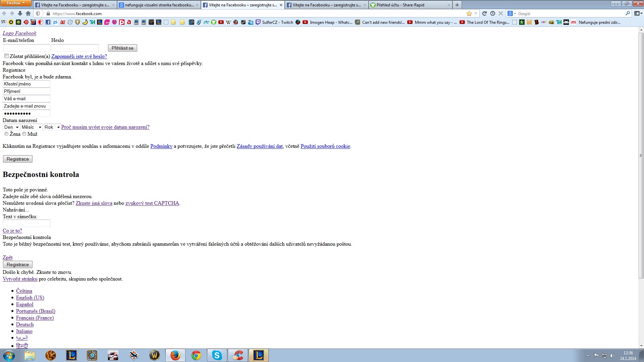Screen dimensions: 644x362
Task: Click the Home button in the navigation bar
Action: [x=28, y=13]
